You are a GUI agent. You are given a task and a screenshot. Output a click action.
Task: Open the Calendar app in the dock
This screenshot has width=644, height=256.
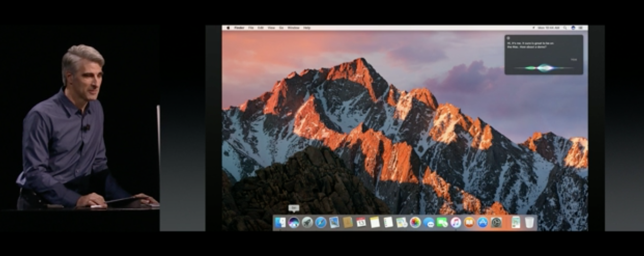(361, 223)
